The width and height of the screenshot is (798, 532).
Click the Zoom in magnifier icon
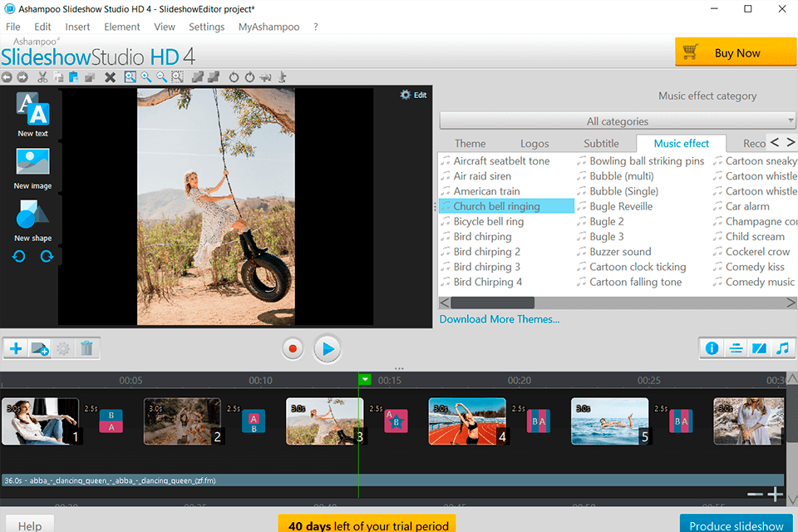point(146,76)
